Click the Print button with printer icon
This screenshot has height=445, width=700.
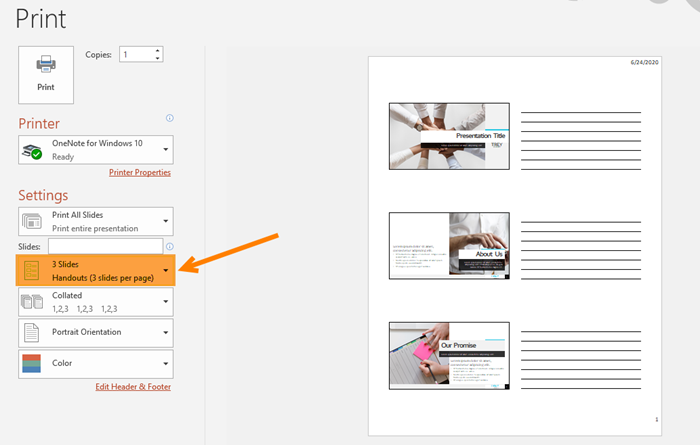pyautogui.click(x=46, y=75)
